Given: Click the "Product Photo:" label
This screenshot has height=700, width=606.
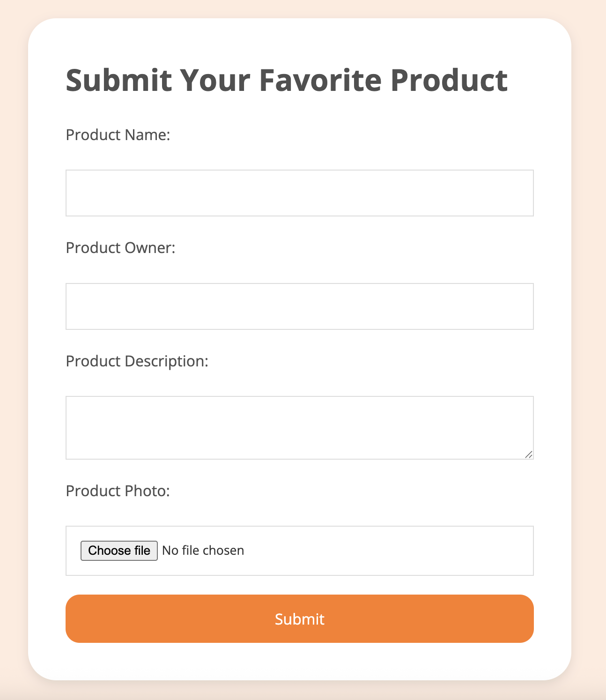Looking at the screenshot, I should pos(118,491).
